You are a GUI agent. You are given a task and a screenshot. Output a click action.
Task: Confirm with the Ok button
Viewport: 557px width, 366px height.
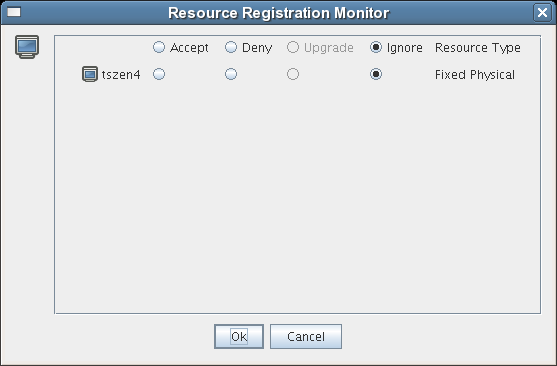click(x=239, y=336)
